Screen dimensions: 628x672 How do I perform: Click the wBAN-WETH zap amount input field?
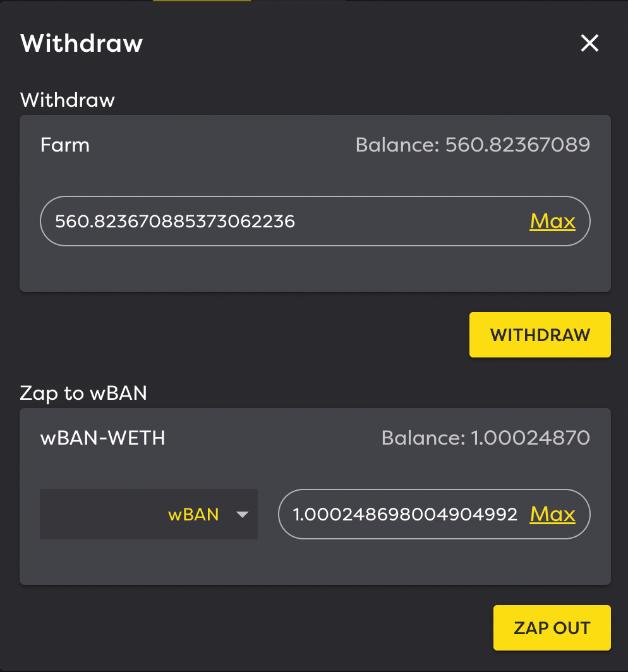434,514
